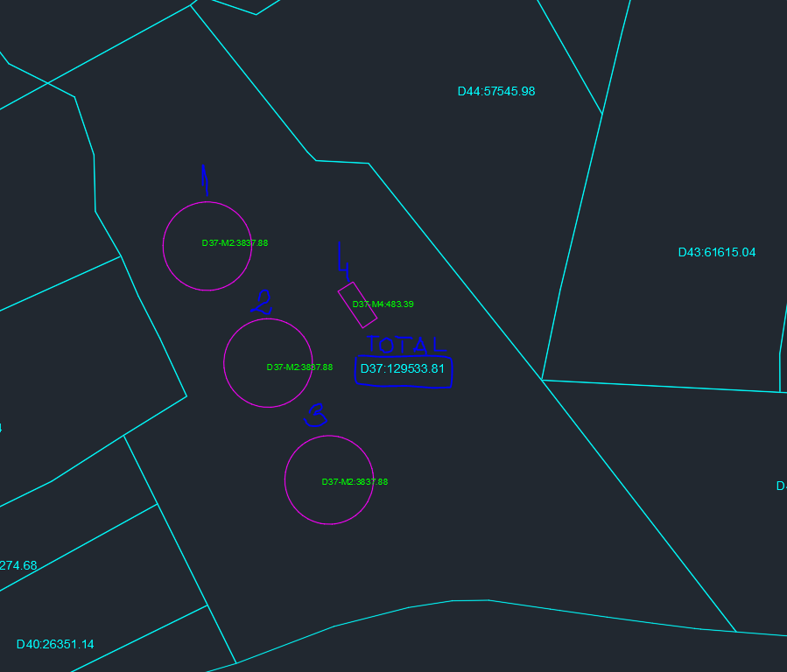787x672 pixels.
Task: Select the magenta rectangle marked 4
Action: [x=357, y=304]
